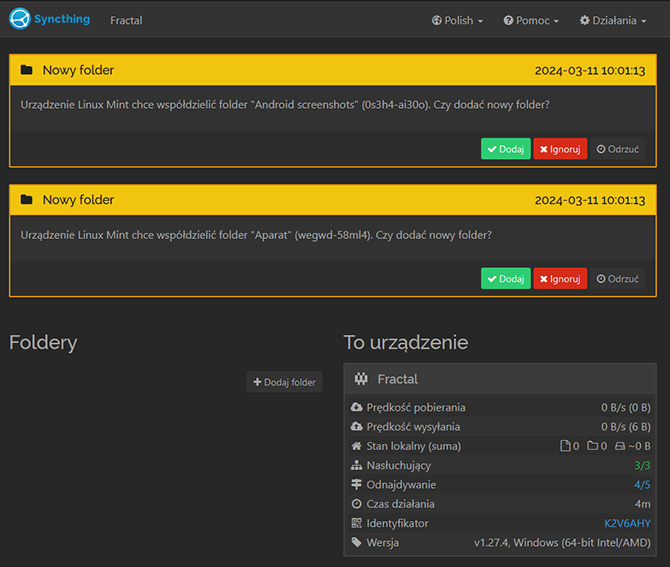
Task: Dismiss Aparat request with Odrzuć
Action: point(617,279)
